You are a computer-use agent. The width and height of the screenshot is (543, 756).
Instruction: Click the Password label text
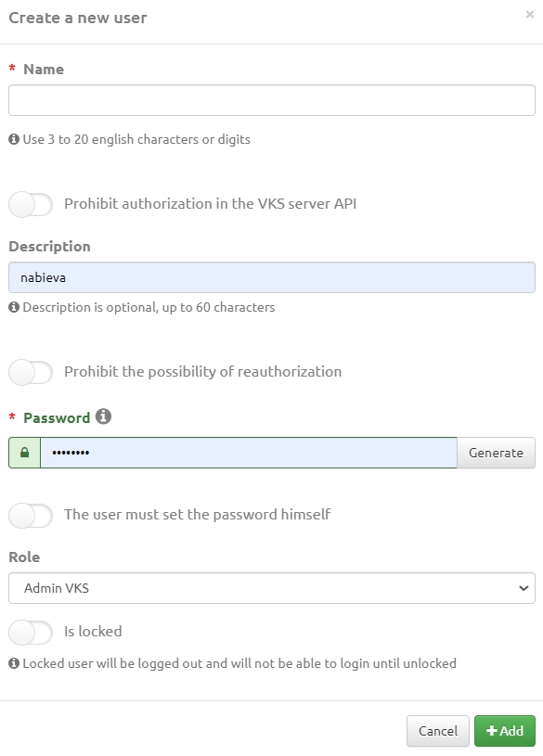click(57, 417)
